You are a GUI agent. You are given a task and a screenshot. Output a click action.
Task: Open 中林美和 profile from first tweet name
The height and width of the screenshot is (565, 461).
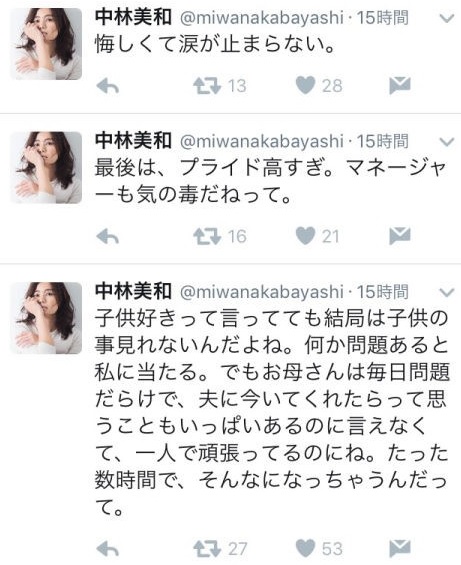133,17
